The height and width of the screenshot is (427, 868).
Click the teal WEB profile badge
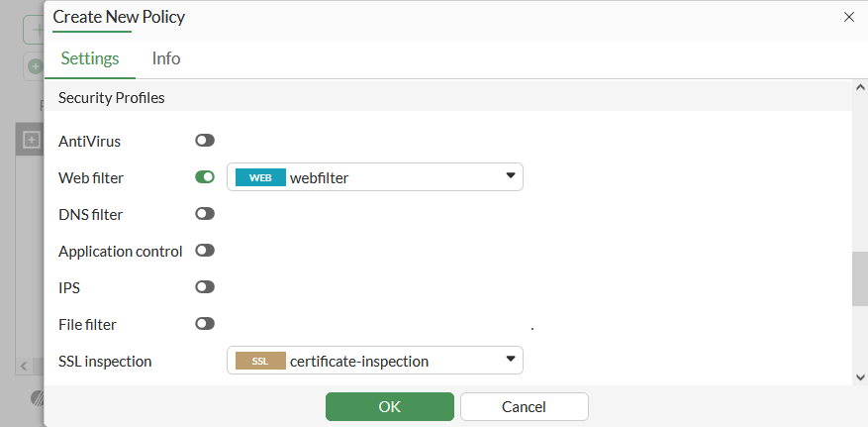pos(260,178)
